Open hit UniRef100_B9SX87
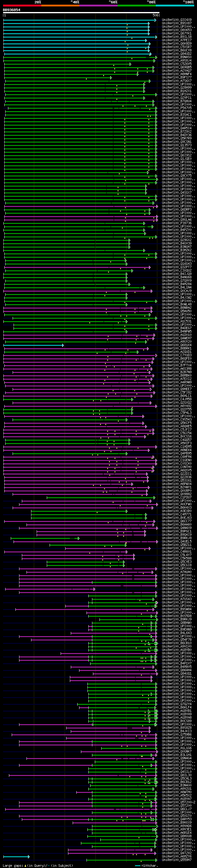This screenshot has height=868, width=197. pos(176,23)
